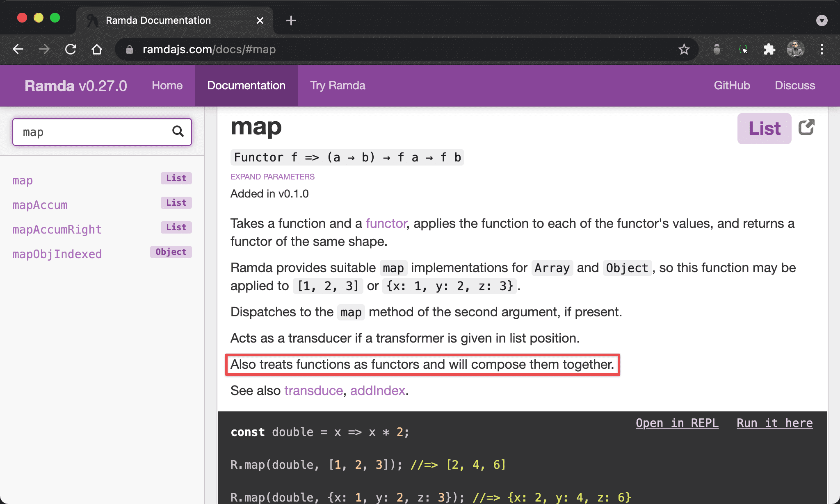Viewport: 840px width, 504px height.
Task: Click the List category badge in header
Action: tap(764, 128)
